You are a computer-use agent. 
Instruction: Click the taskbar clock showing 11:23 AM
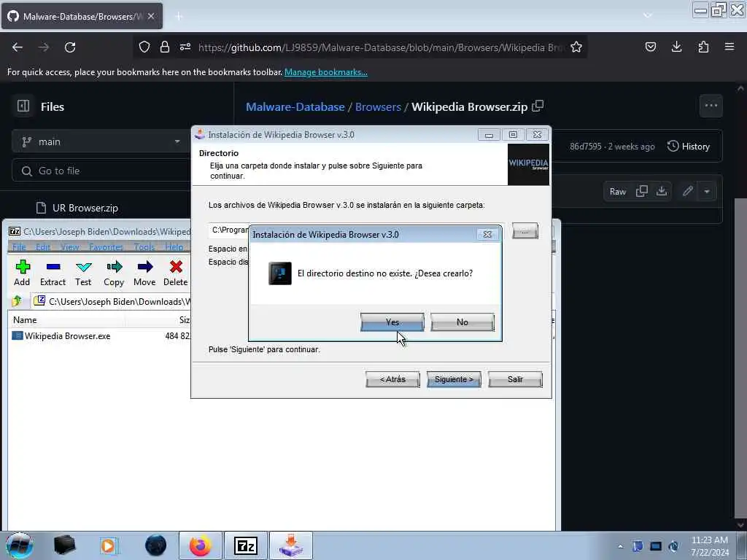(x=710, y=546)
